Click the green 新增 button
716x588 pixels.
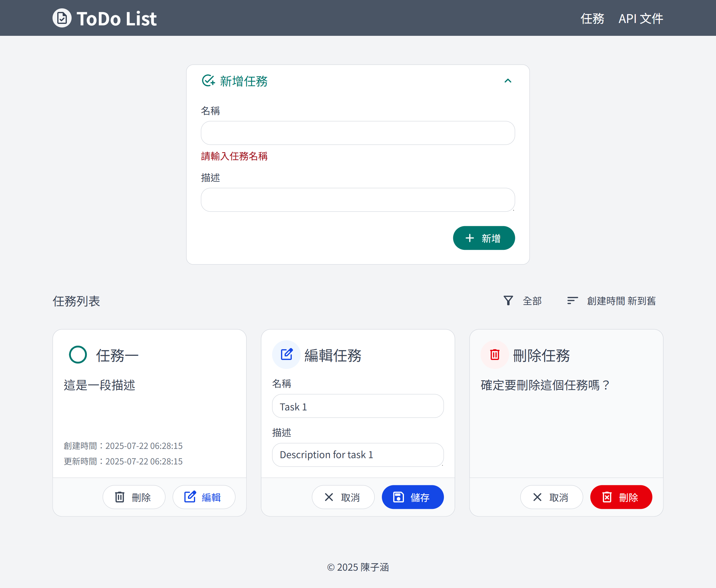[484, 238]
